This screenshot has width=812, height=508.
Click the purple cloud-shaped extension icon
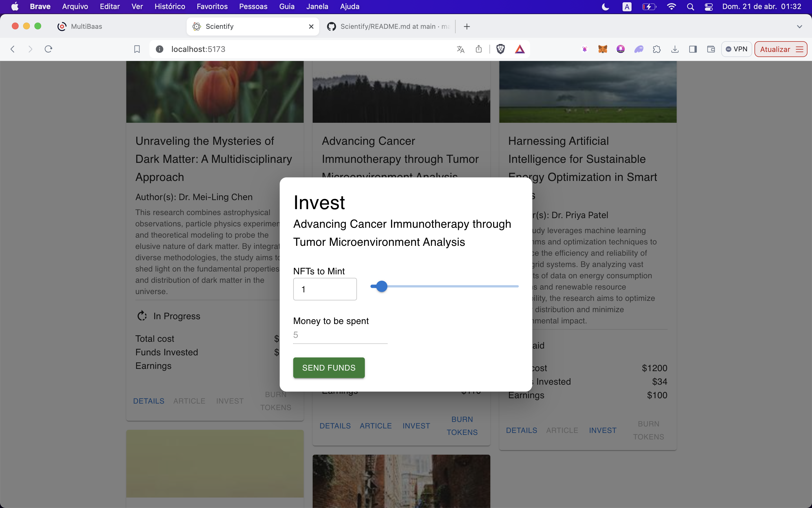(x=639, y=49)
